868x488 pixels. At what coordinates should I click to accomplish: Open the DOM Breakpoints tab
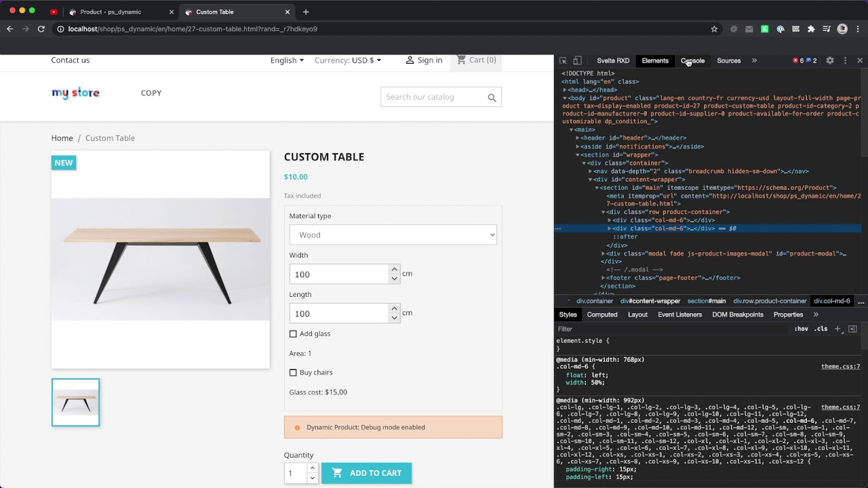click(738, 314)
